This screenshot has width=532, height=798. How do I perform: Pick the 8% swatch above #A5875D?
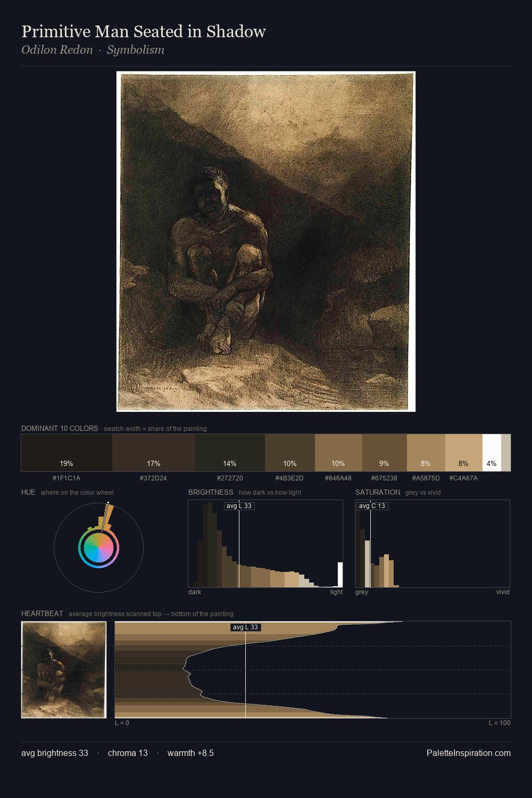click(426, 453)
